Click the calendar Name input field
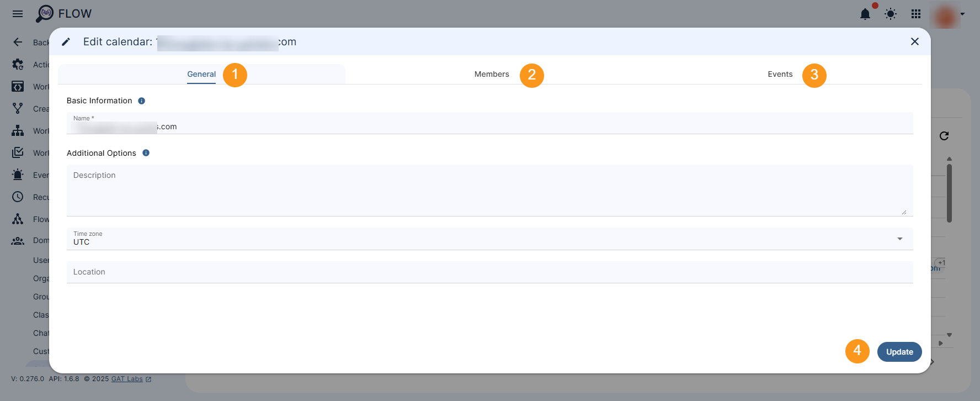 tap(490, 123)
